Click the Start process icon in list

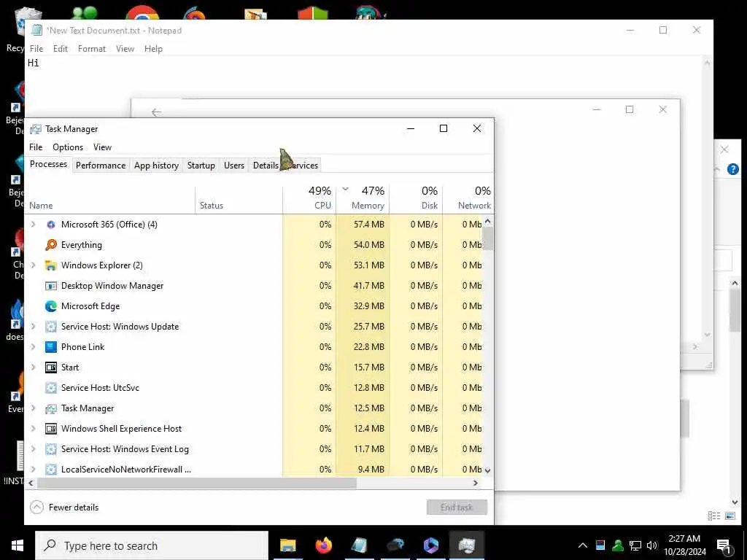pyautogui.click(x=51, y=367)
